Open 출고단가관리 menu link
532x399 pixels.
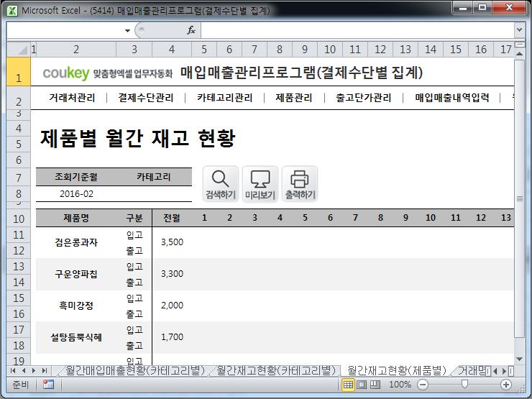pyautogui.click(x=363, y=98)
